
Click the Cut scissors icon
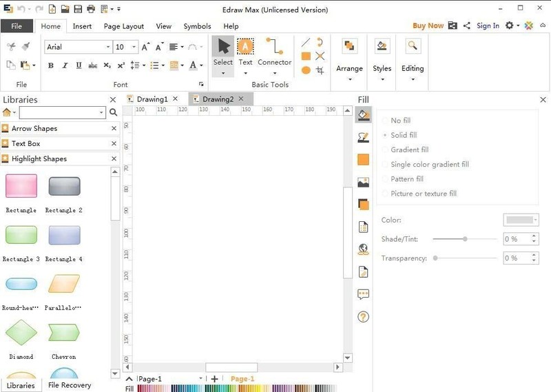click(11, 46)
